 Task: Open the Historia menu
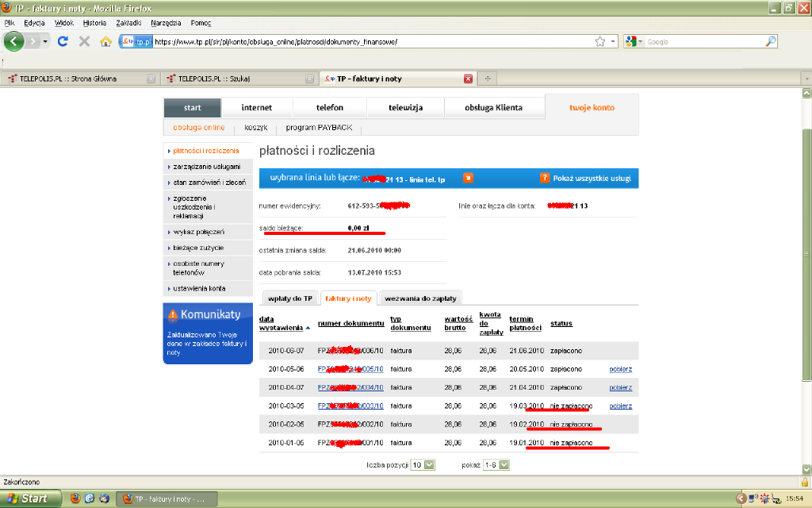pos(95,23)
